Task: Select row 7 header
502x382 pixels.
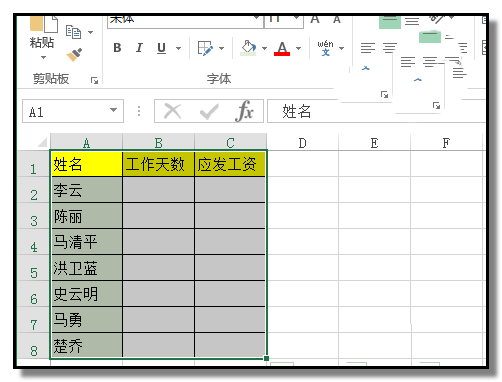Action: (33, 320)
